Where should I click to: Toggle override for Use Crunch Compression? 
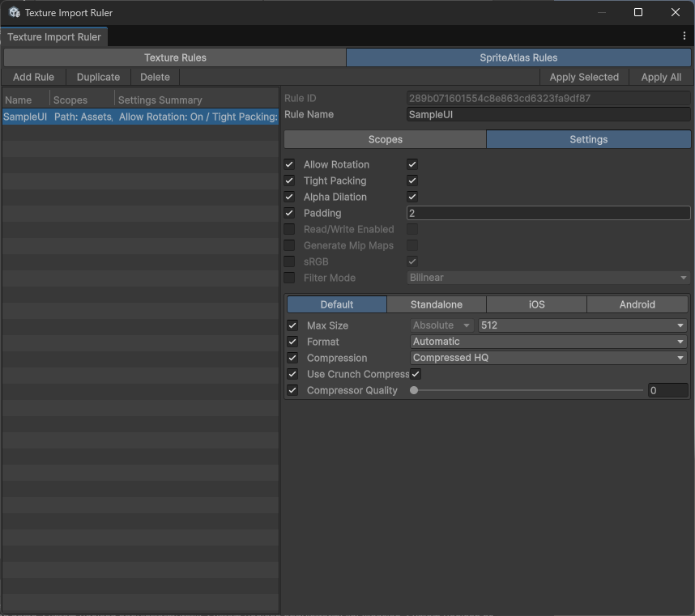pyautogui.click(x=292, y=374)
